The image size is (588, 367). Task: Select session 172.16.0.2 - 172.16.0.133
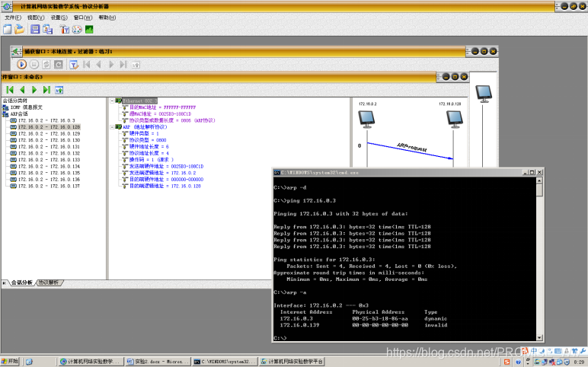49,160
